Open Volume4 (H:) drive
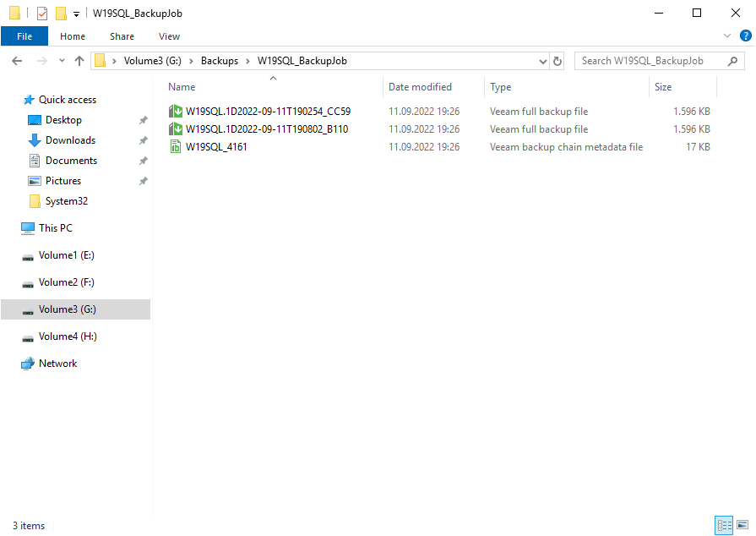 pos(68,336)
